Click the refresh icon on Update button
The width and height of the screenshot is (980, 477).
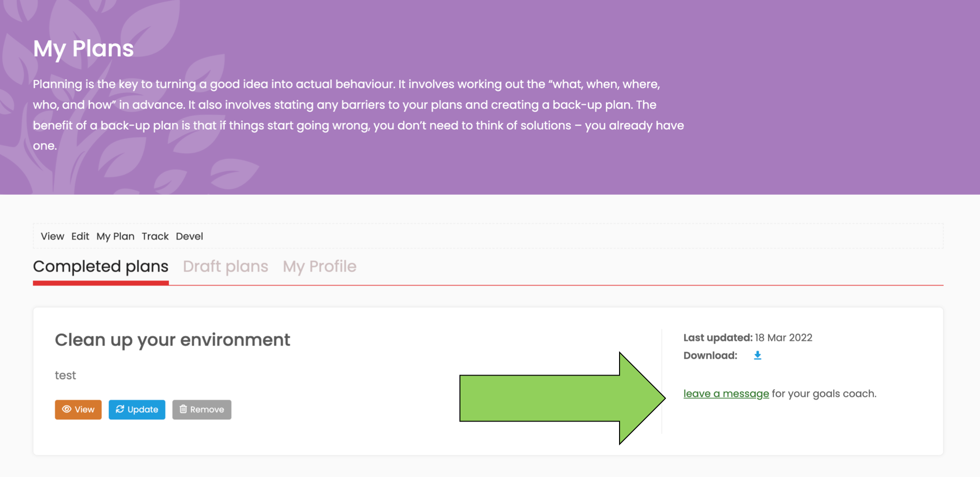tap(120, 409)
